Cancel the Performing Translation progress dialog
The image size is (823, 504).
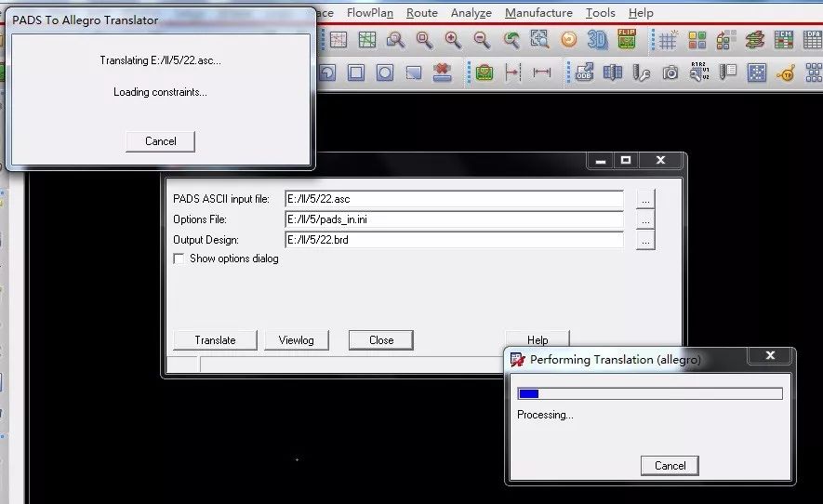click(x=670, y=466)
